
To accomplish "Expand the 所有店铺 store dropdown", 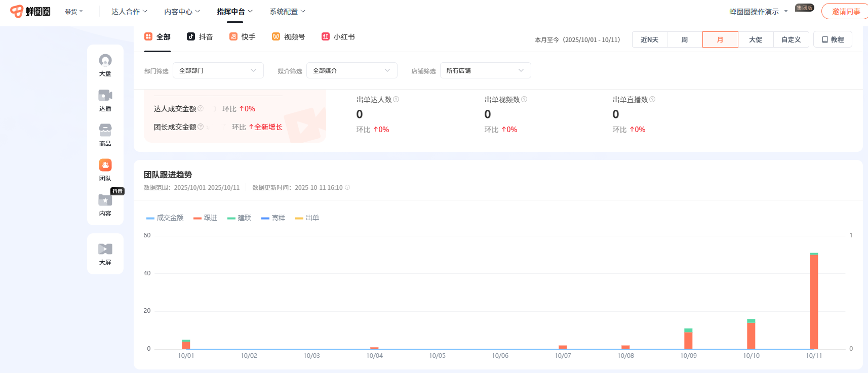I will coord(485,71).
